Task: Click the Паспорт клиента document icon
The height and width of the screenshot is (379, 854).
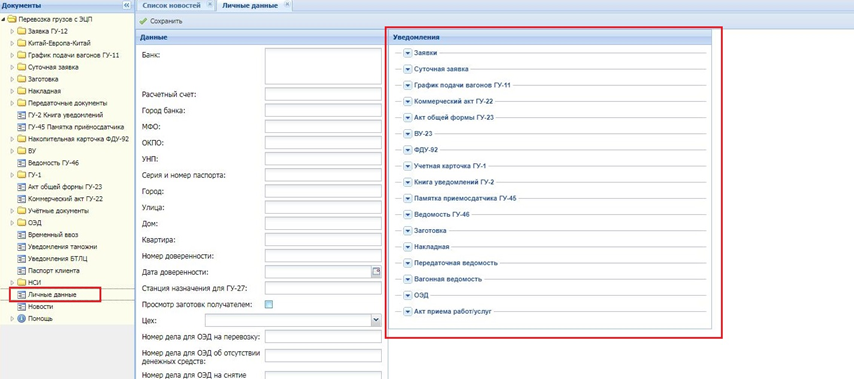Action: (22, 271)
